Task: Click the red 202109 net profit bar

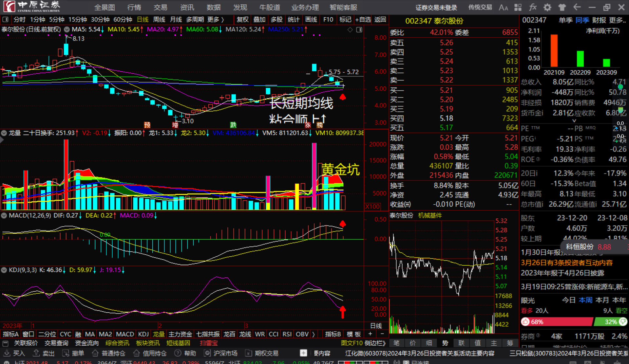Action: 554,51
